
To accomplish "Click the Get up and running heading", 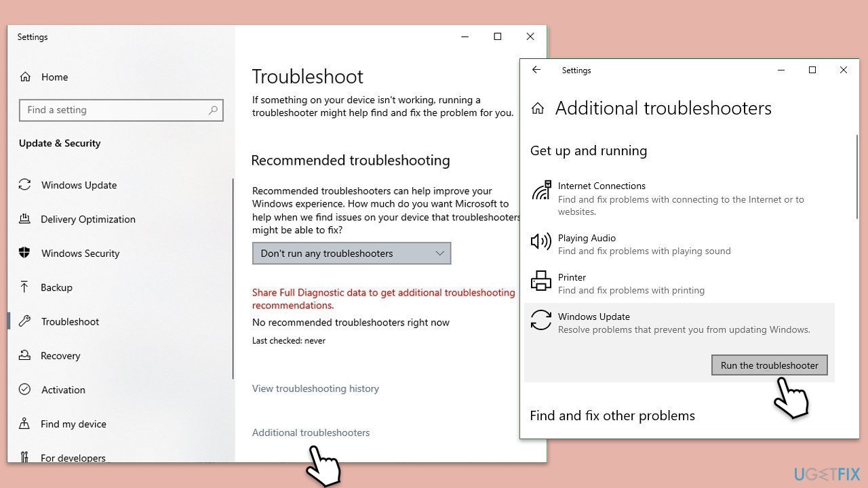I will (x=589, y=150).
